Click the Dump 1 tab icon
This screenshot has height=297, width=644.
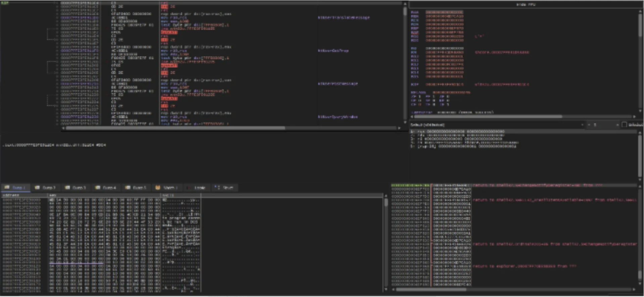click(x=7, y=187)
